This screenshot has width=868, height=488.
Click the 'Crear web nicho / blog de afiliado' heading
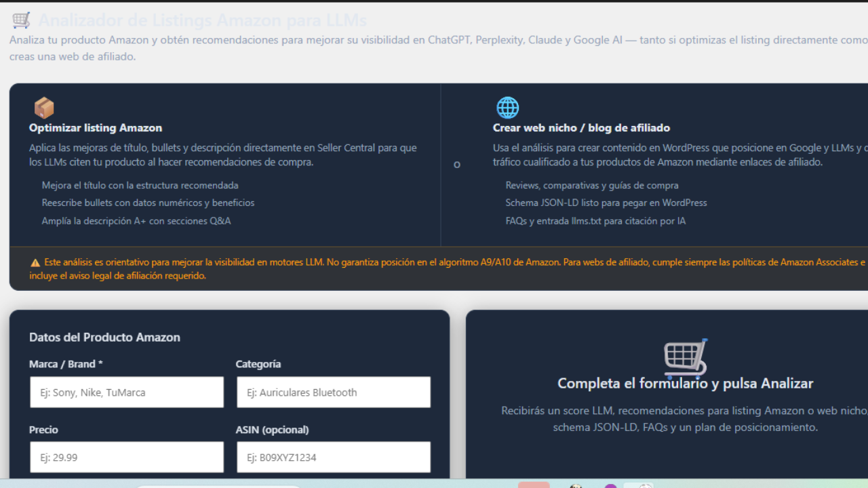[581, 128]
